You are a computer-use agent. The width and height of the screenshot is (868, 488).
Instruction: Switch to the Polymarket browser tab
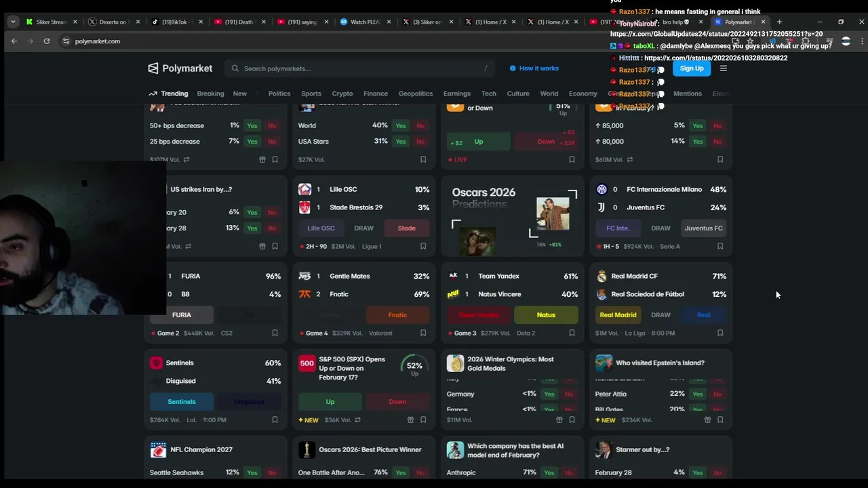tap(738, 22)
